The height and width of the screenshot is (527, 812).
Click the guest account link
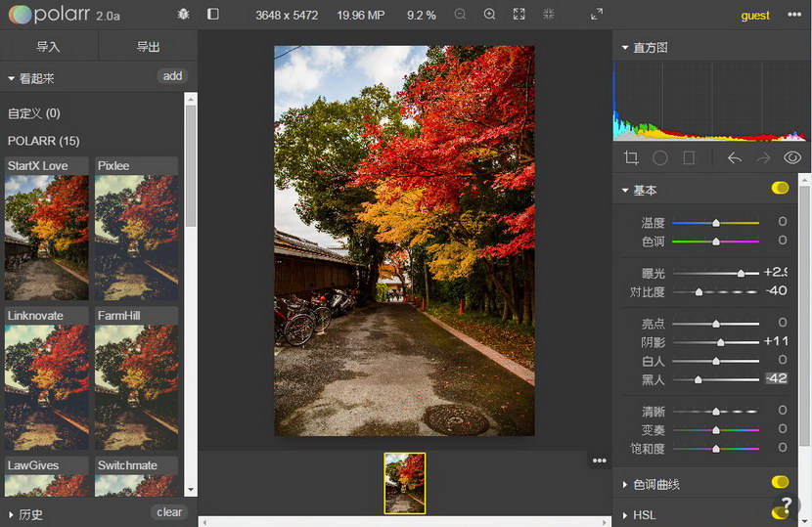(755, 16)
